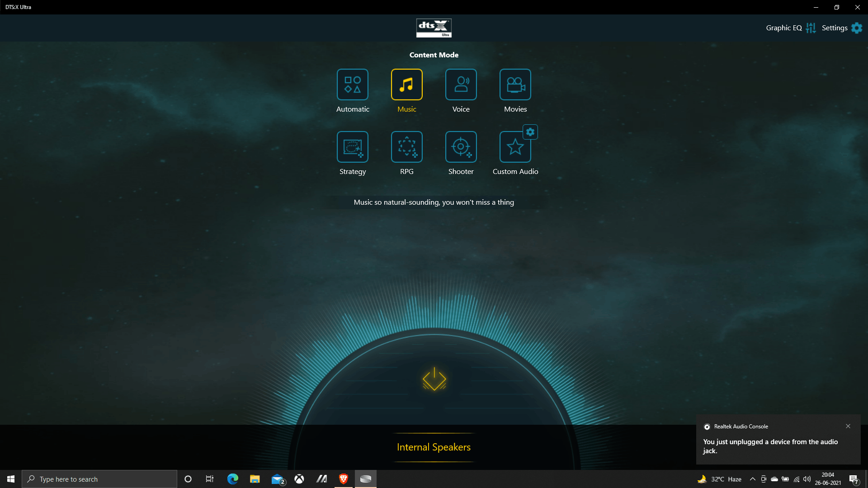Activate Strategy game mode
Image resolution: width=868 pixels, height=488 pixels.
[353, 147]
